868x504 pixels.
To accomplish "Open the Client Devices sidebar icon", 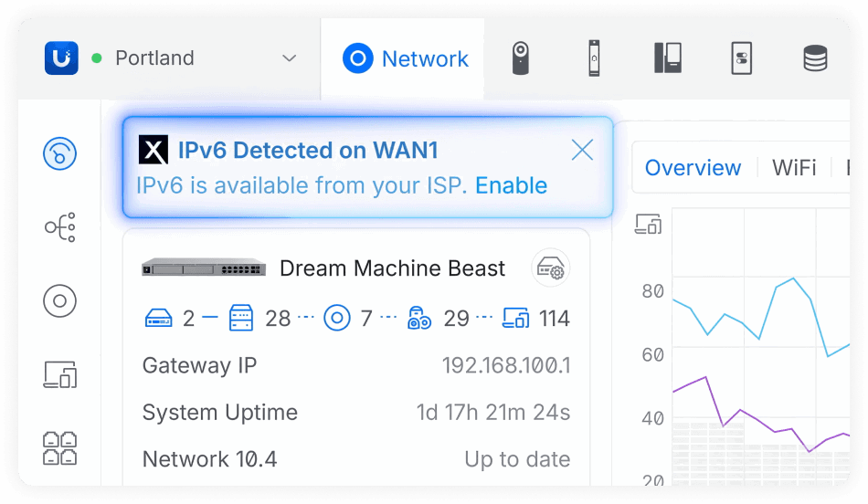I will [59, 374].
